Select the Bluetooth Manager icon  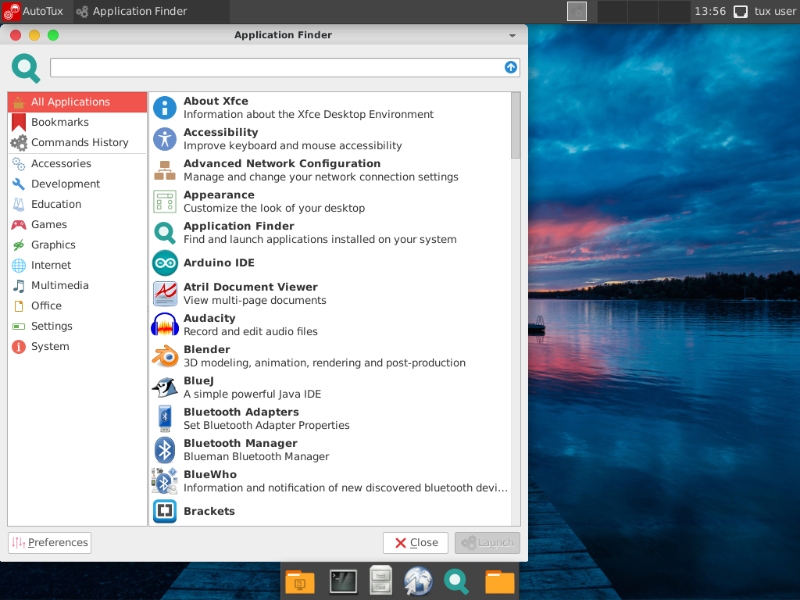[165, 449]
